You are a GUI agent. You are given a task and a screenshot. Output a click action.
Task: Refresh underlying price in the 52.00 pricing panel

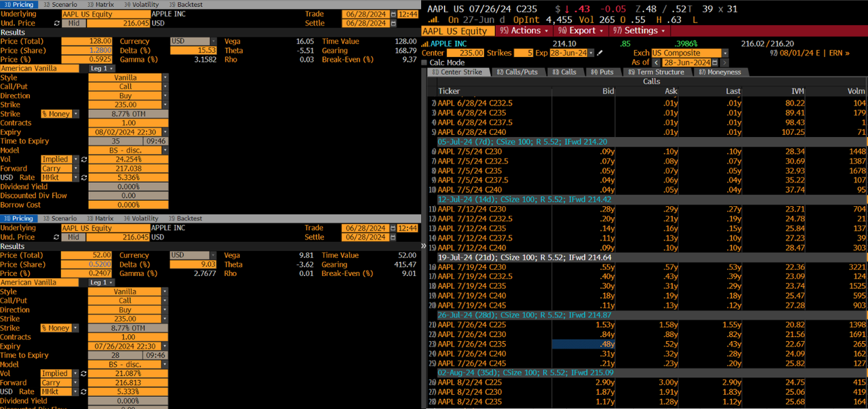click(57, 237)
